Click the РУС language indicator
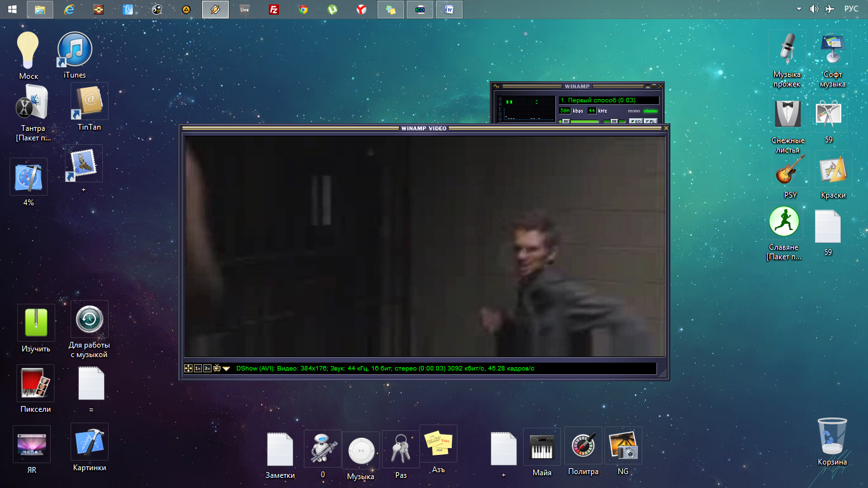The width and height of the screenshot is (868, 488). pyautogui.click(x=851, y=9)
